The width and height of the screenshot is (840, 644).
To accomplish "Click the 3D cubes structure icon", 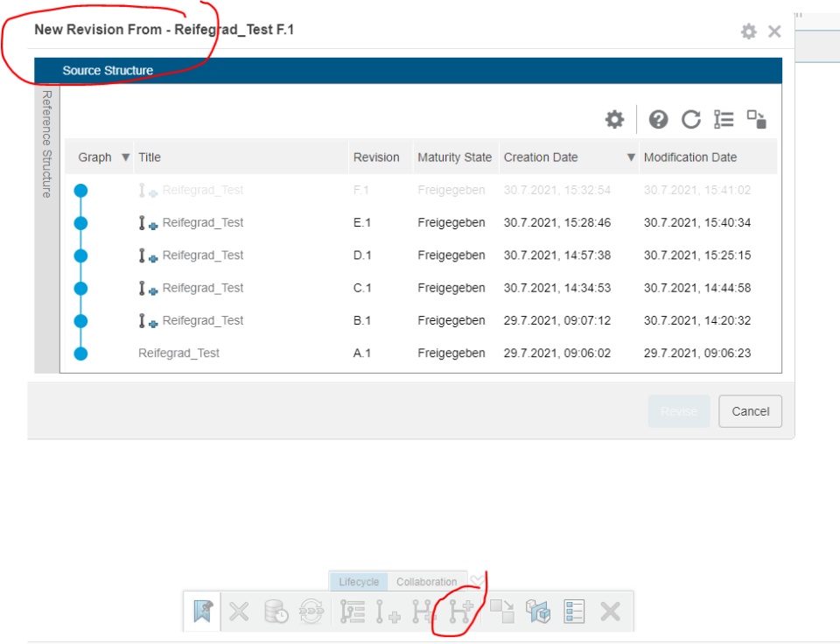I will coord(538,612).
